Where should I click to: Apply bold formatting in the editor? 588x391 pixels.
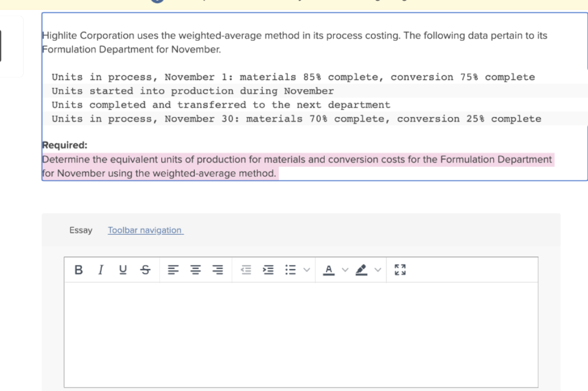pos(79,269)
